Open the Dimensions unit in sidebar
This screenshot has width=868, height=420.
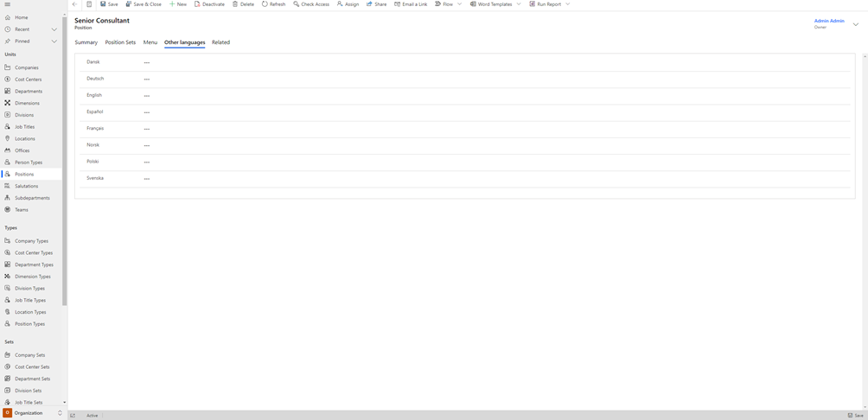(x=27, y=103)
